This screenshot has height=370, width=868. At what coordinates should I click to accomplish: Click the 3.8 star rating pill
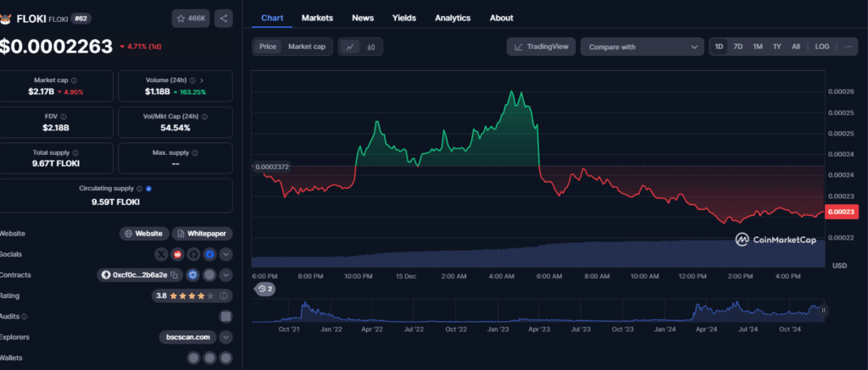pyautogui.click(x=192, y=295)
